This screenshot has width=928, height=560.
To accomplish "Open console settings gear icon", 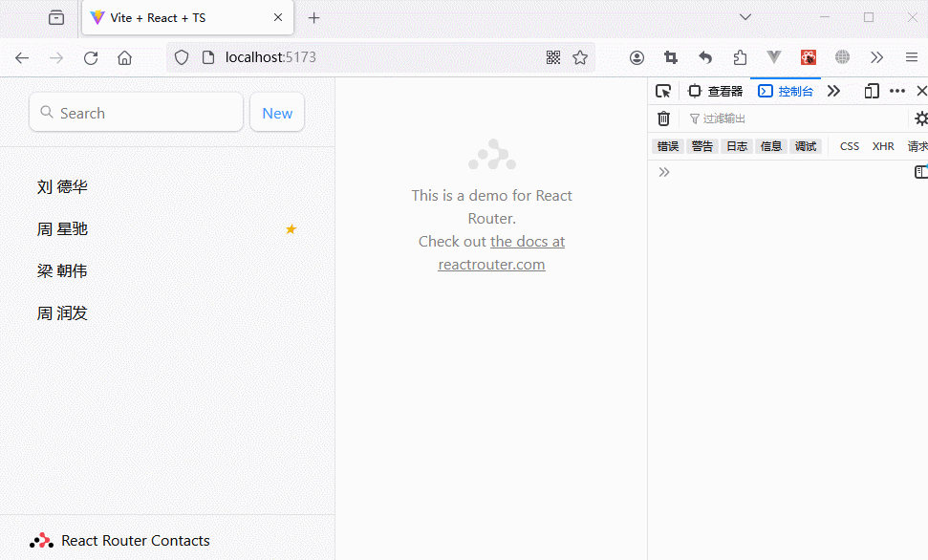I will tap(920, 118).
